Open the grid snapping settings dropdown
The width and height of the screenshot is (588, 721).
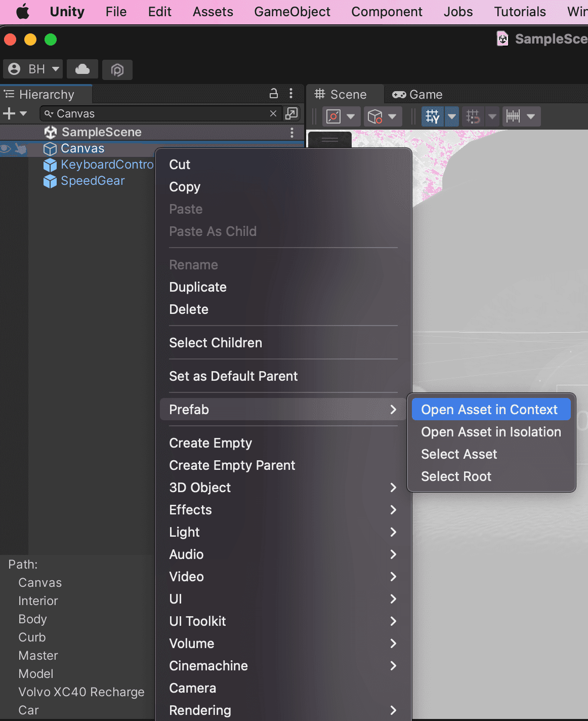click(x=492, y=116)
